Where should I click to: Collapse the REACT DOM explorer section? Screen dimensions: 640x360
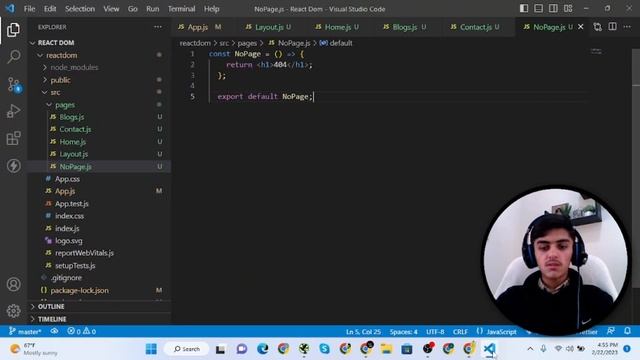[99, 43]
